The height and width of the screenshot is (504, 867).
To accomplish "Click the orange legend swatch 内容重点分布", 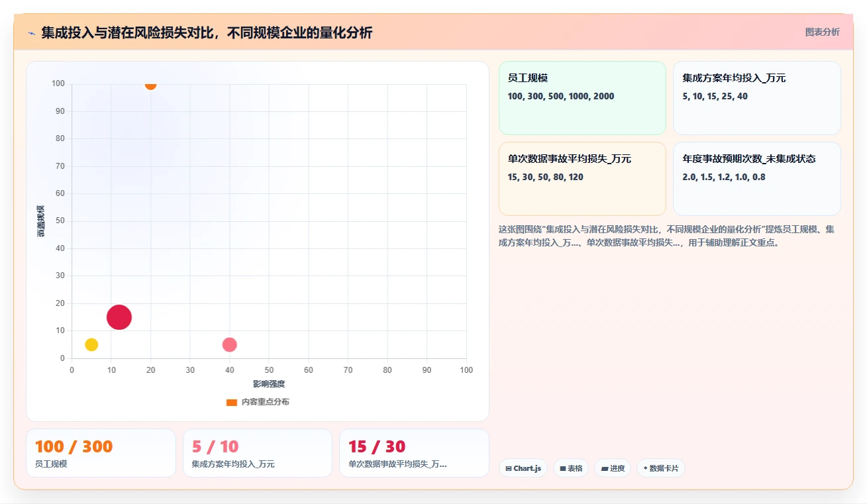I will tap(231, 402).
